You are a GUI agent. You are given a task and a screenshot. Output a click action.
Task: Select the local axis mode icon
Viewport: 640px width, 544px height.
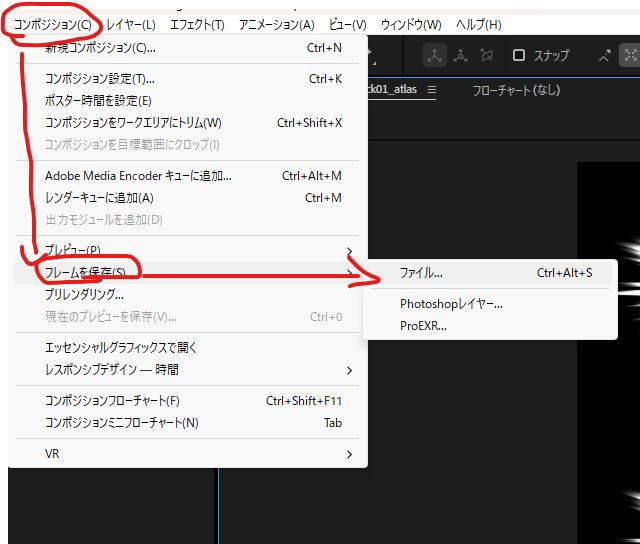435,55
